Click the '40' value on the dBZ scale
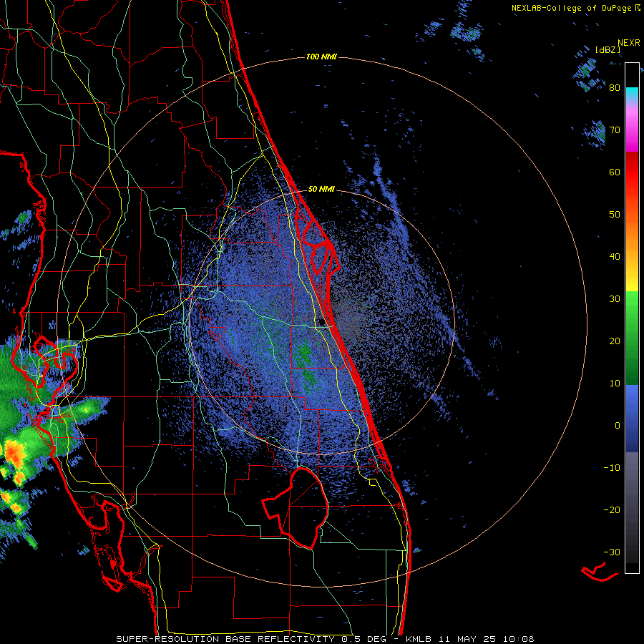Screen dimensions: 644x644 click(615, 257)
